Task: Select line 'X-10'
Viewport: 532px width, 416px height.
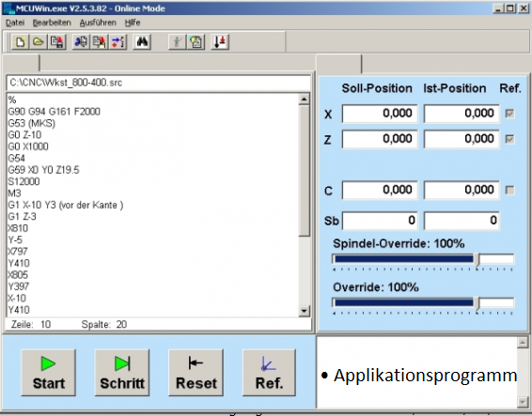Action: pos(17,299)
